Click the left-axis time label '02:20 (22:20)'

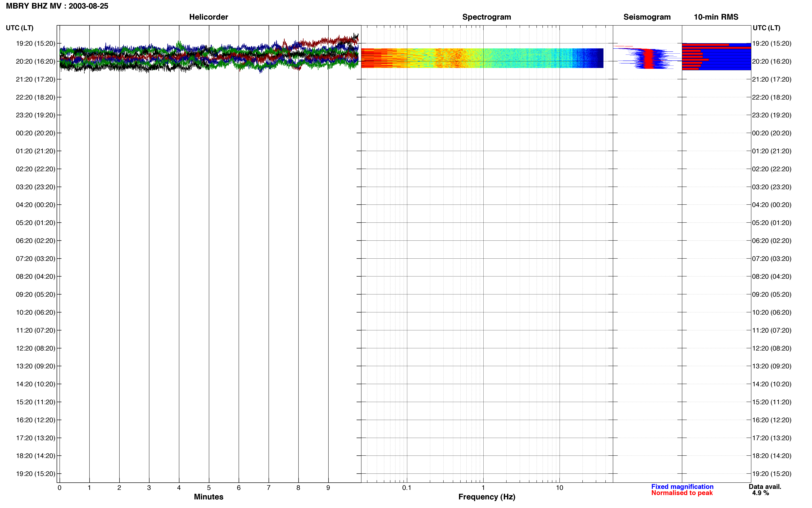35,169
